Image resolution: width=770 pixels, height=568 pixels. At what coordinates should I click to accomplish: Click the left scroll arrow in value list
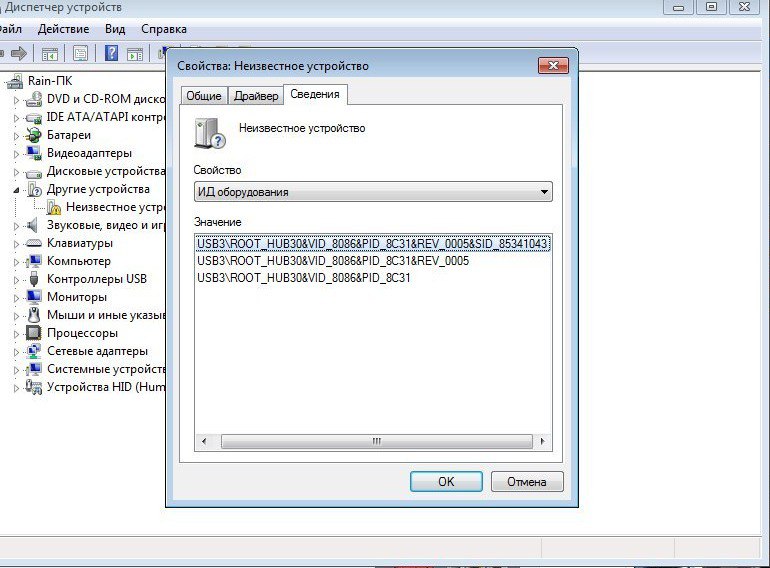point(204,441)
